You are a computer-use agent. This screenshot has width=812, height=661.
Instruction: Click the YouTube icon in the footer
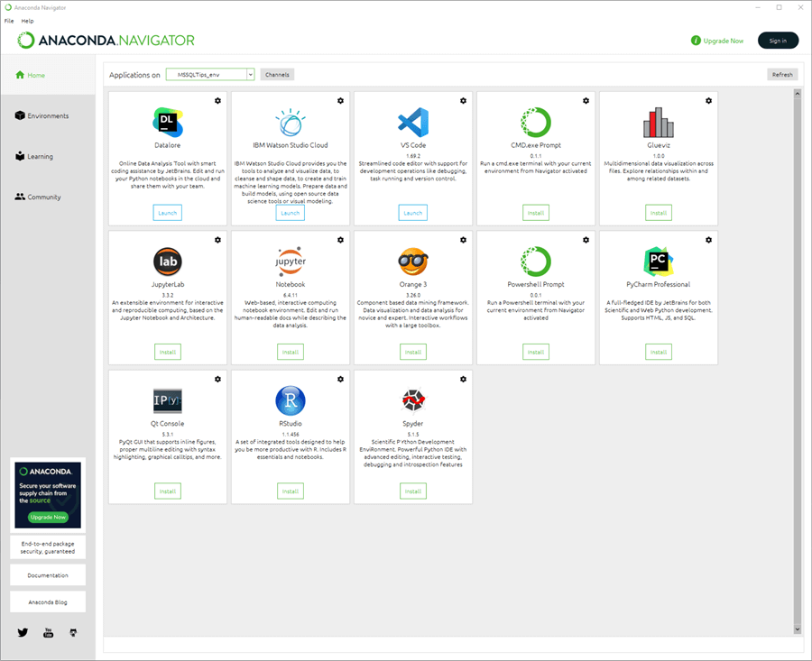tap(47, 632)
